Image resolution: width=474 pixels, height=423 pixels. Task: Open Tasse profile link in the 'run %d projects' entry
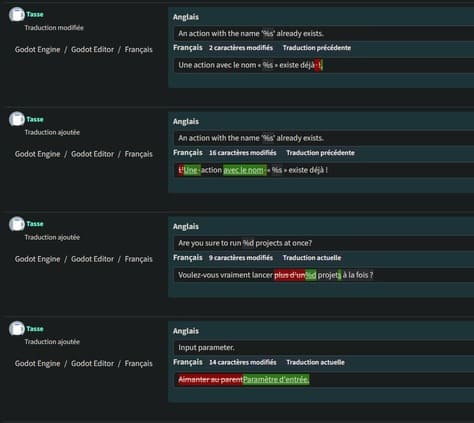[x=35, y=224]
